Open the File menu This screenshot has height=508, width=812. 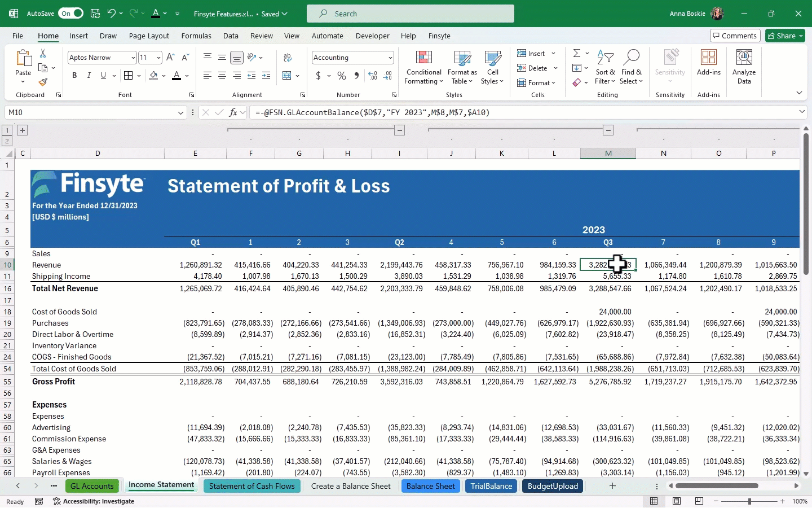tap(17, 36)
